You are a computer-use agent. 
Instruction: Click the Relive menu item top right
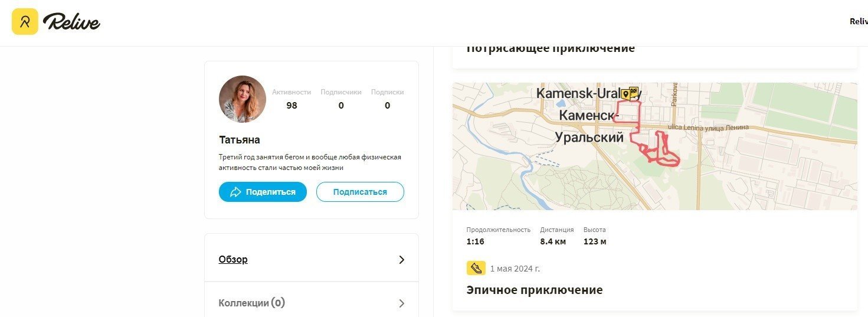coord(859,21)
